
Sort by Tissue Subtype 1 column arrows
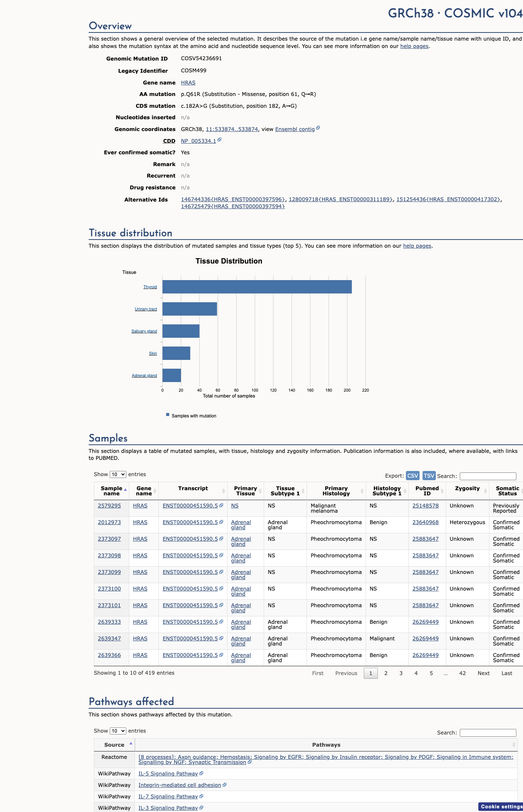(x=303, y=491)
